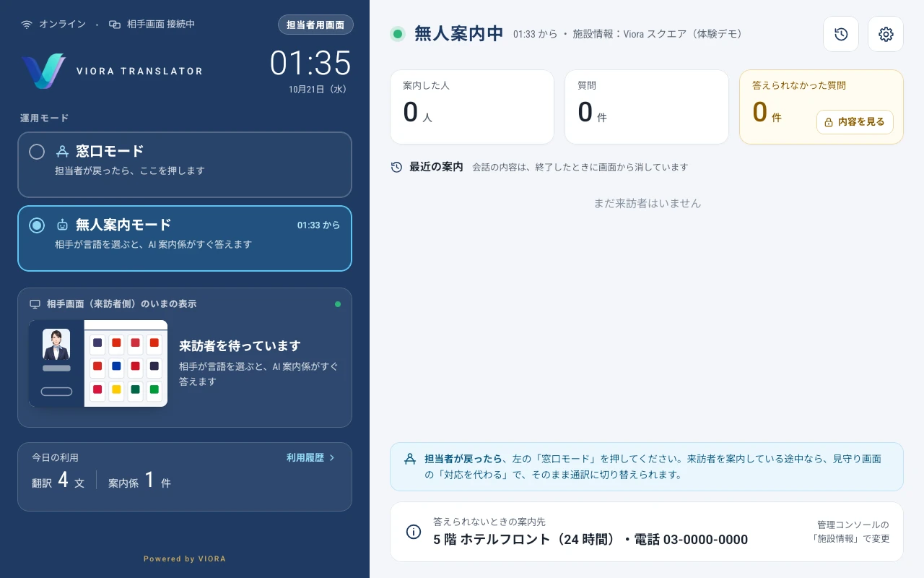Click the 案内した人 counter card

point(472,107)
